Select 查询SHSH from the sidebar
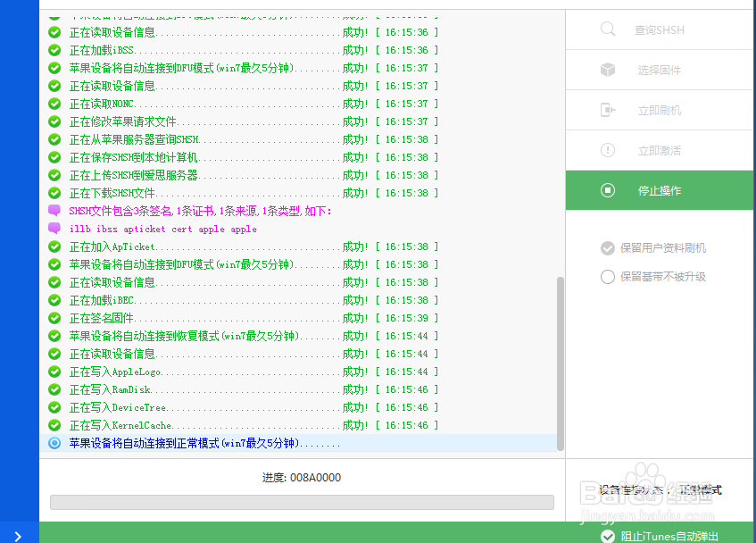This screenshot has width=756, height=543. (660, 29)
